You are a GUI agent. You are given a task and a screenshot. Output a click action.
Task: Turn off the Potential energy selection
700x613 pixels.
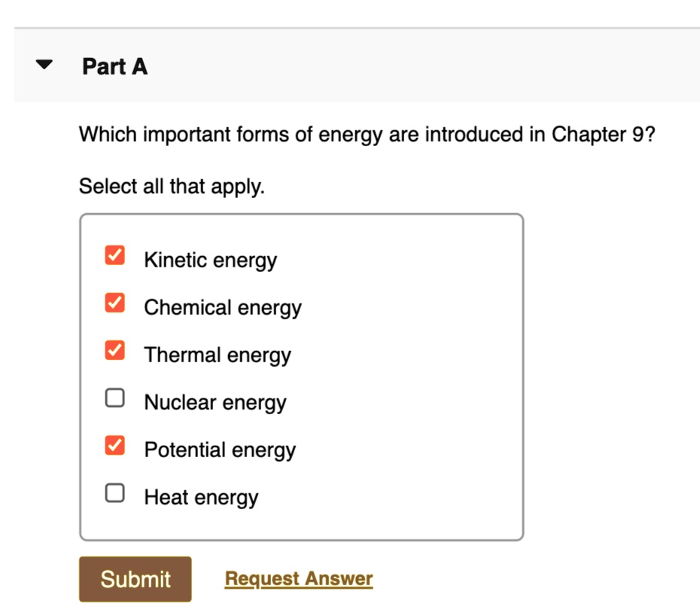coord(114,447)
